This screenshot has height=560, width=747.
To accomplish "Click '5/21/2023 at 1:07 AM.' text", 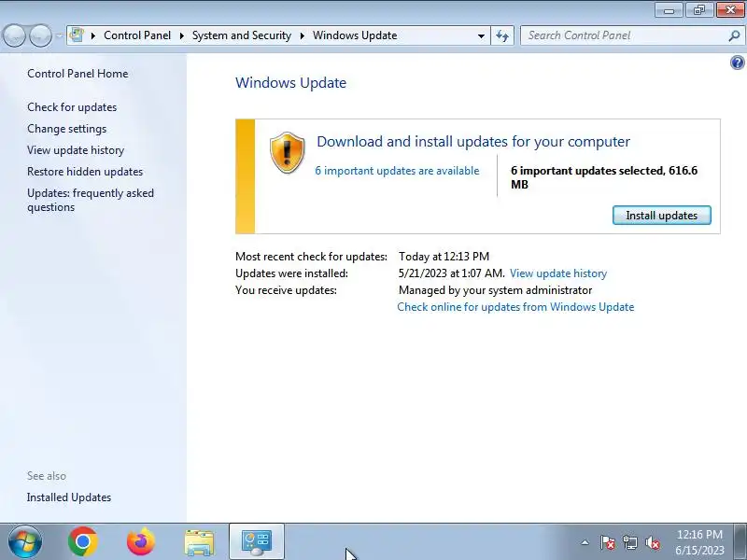I will tap(452, 273).
